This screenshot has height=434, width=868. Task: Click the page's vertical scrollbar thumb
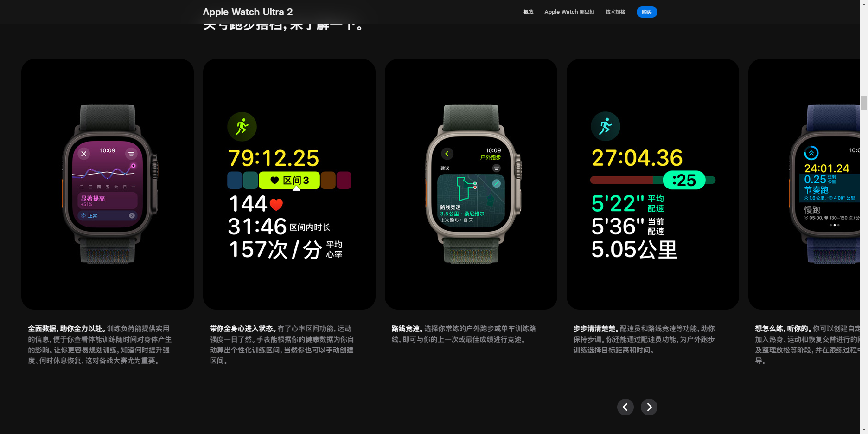coord(864,103)
